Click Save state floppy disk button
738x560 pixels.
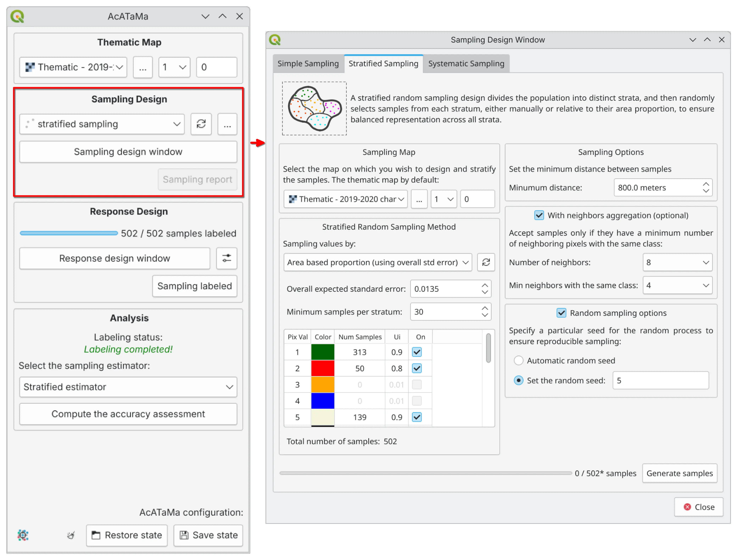[208, 535]
